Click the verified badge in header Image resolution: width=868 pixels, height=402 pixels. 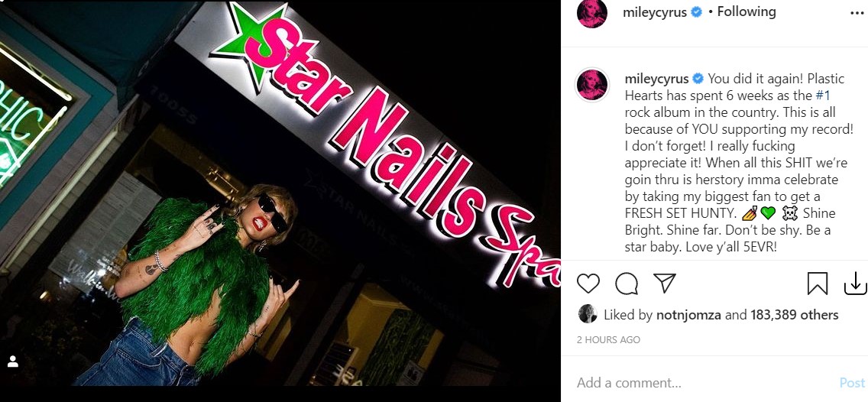(697, 11)
